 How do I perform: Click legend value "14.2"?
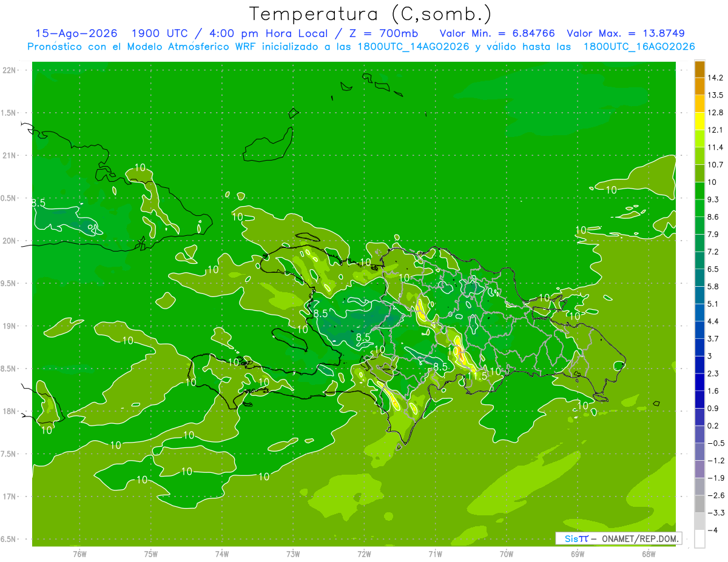716,78
